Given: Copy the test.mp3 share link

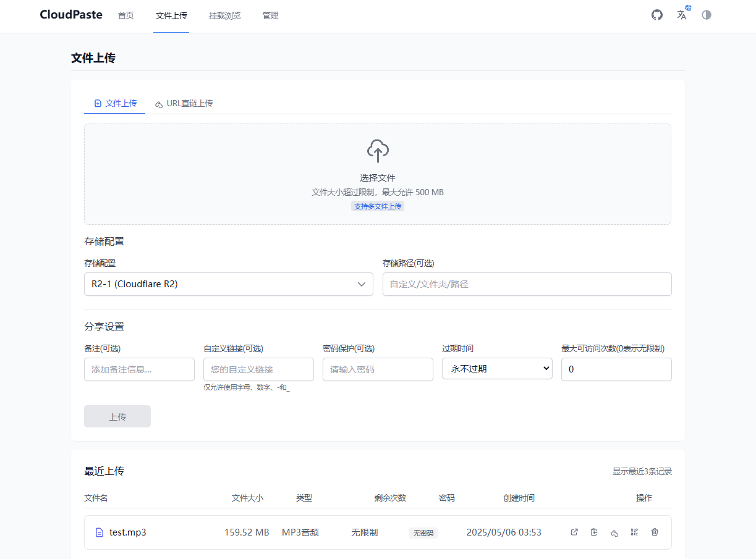Looking at the screenshot, I should click(x=594, y=532).
